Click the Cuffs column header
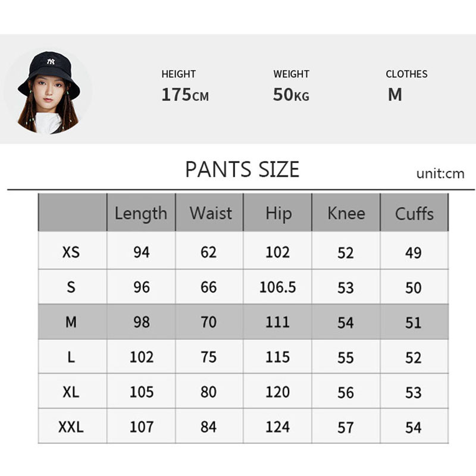The image size is (476, 476). 414,213
